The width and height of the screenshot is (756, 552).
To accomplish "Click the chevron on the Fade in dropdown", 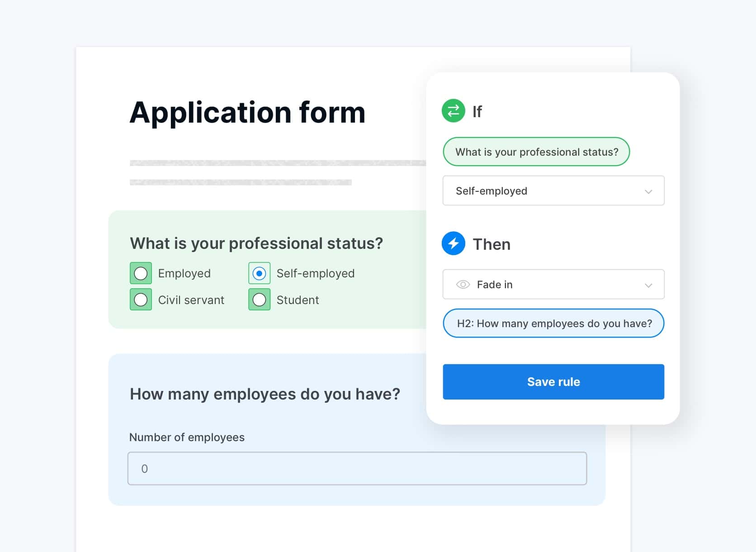I will 649,285.
